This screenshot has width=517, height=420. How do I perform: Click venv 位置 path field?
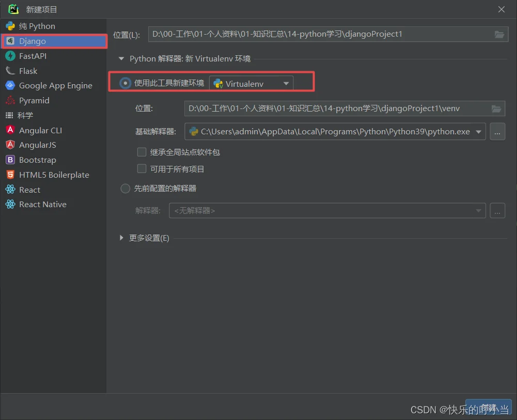(344, 108)
